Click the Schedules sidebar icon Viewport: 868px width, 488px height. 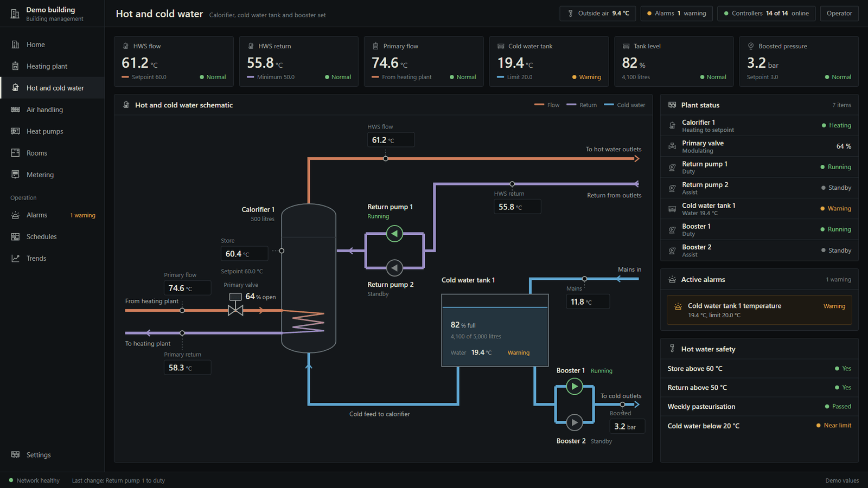15,237
